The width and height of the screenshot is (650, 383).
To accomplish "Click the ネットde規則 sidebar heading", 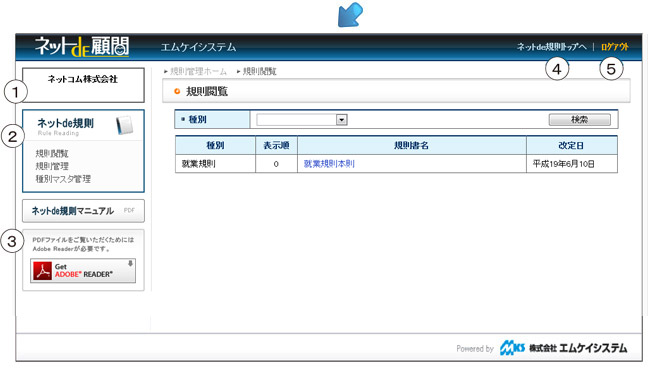I will [x=65, y=123].
